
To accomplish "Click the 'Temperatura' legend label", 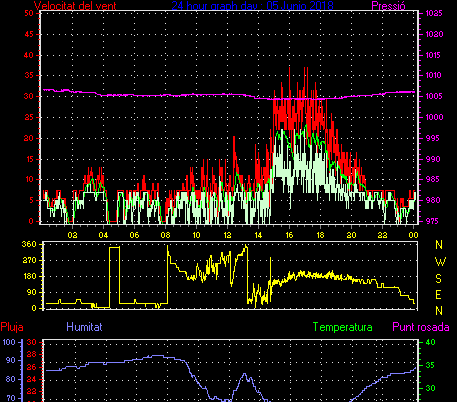I will [x=342, y=327].
